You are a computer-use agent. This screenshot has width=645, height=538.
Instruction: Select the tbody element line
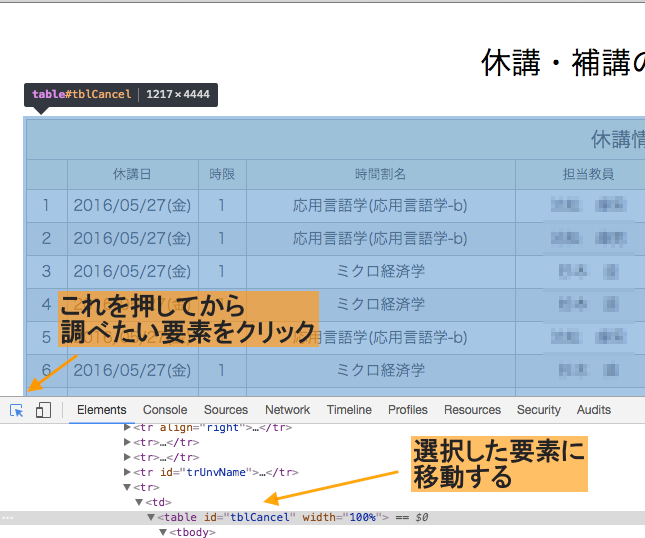point(192,532)
